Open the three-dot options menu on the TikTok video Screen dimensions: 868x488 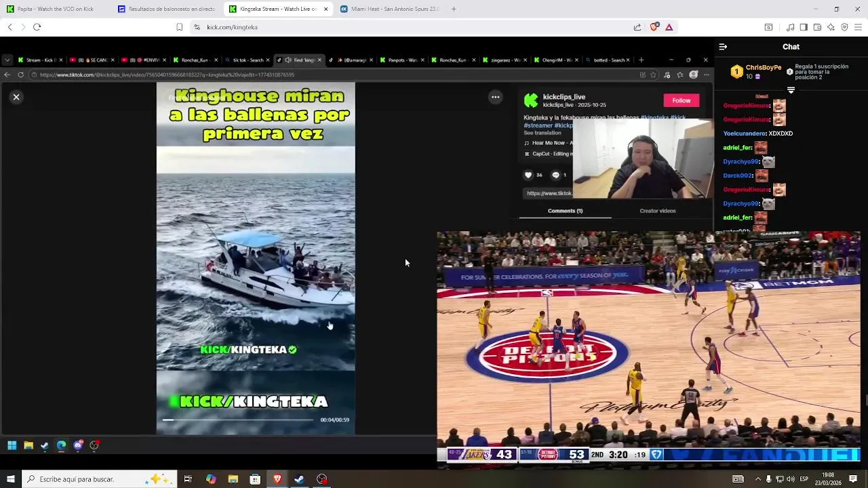pyautogui.click(x=496, y=97)
